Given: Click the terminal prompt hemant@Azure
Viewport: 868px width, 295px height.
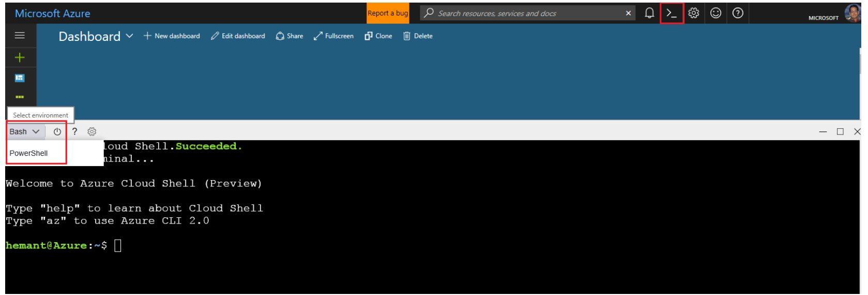Looking at the screenshot, I should [x=46, y=245].
